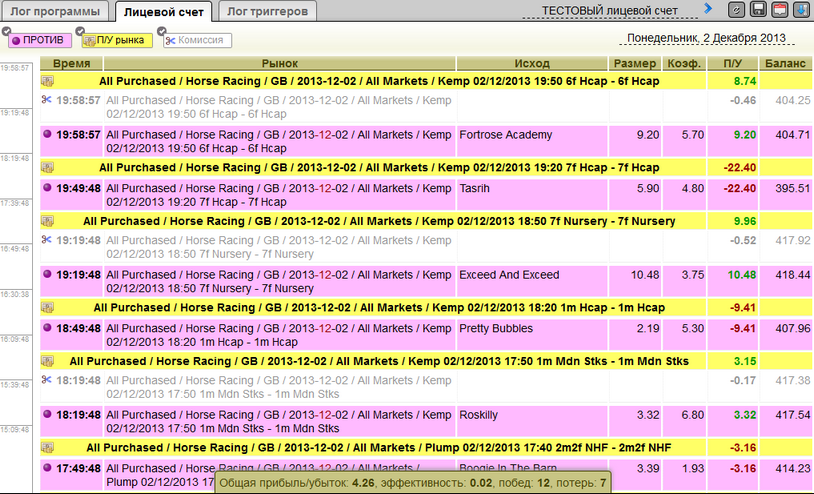Click the floppy disk save icon

click(x=758, y=9)
